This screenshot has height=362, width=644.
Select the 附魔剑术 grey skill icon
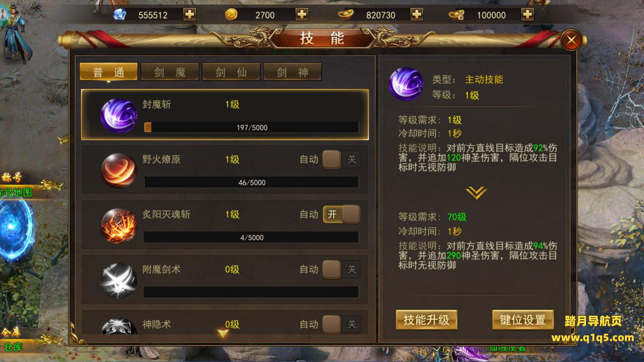(x=119, y=280)
